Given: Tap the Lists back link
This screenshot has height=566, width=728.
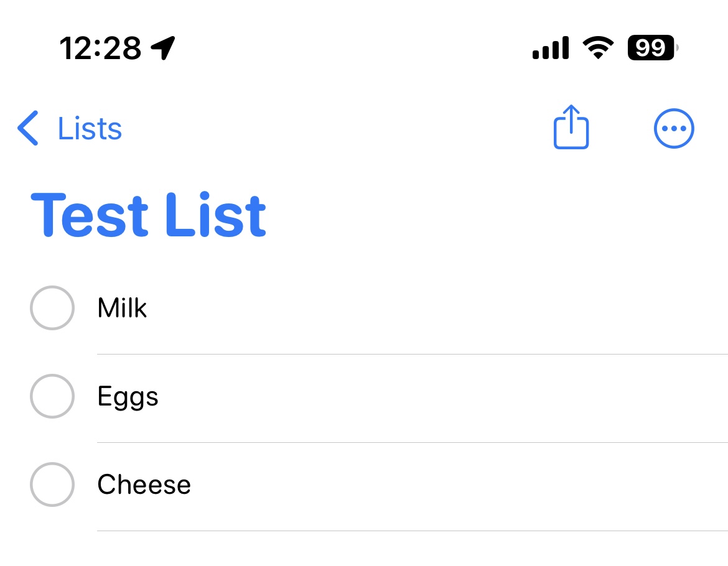Looking at the screenshot, I should coord(89,128).
